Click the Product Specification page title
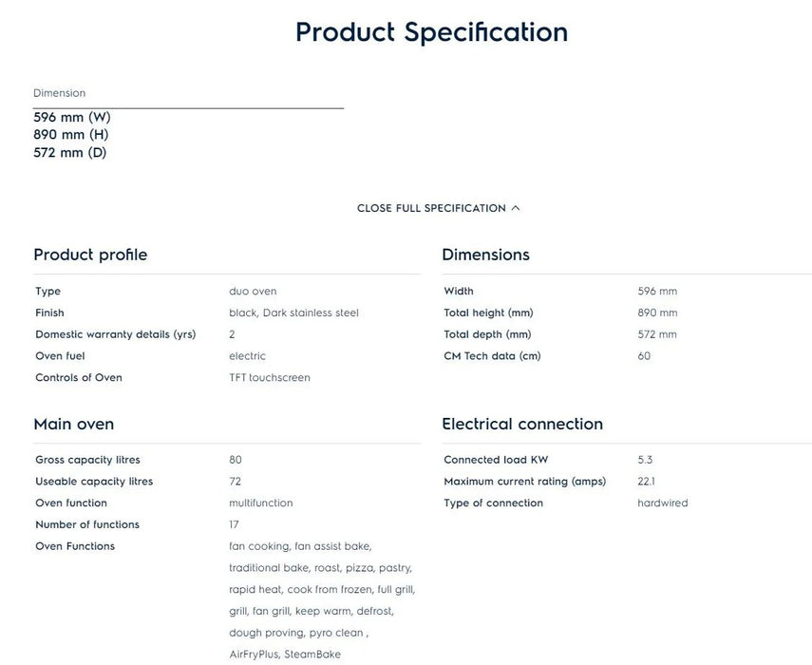Screen dimensions: 812x665 (431, 32)
